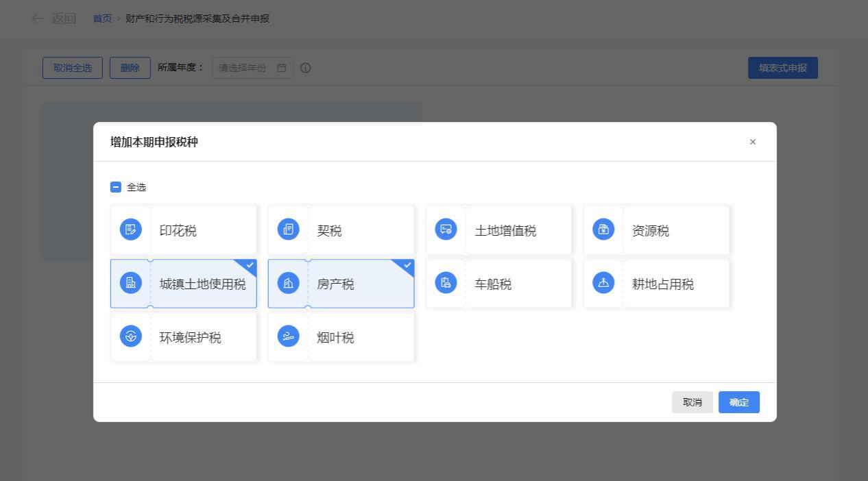Toggle the 全选 select-all checkbox
The height and width of the screenshot is (481, 868).
[x=116, y=188]
